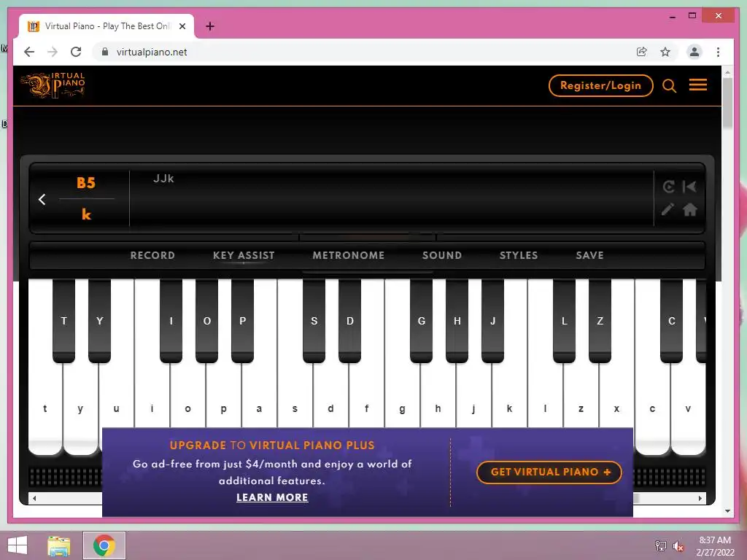The width and height of the screenshot is (747, 560).
Task: Play white key v
Action: coord(688,408)
